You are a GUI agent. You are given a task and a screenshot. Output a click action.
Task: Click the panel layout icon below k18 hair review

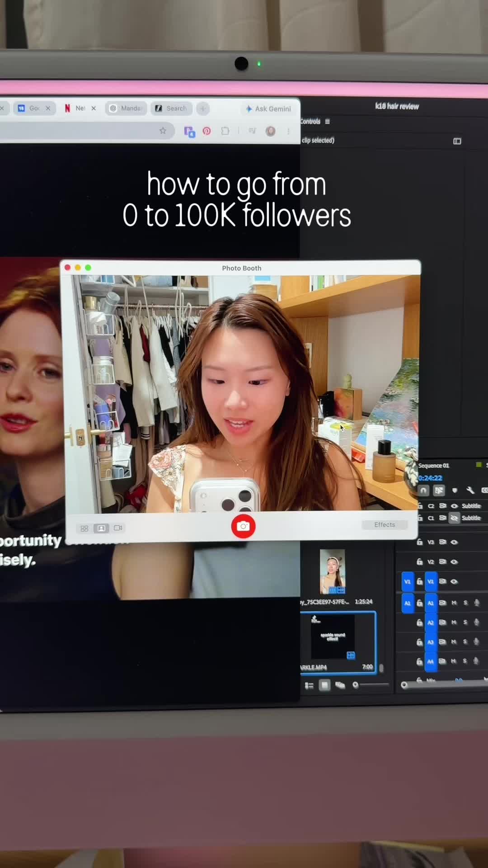[457, 142]
